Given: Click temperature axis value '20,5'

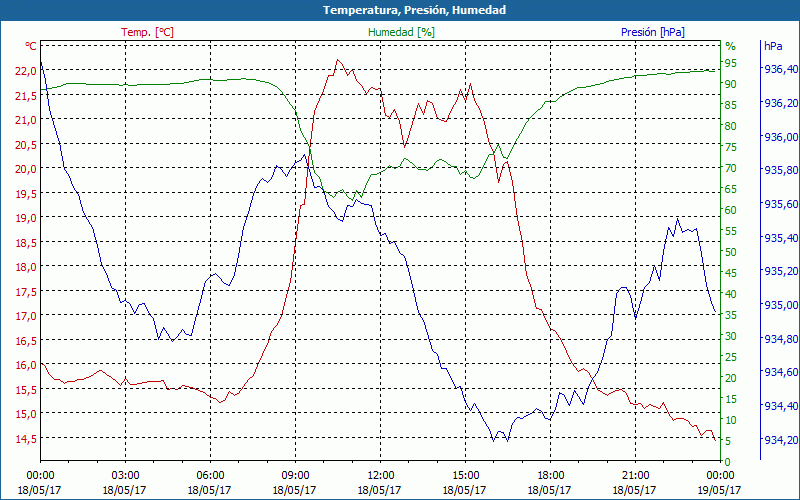Looking at the screenshot, I should (x=26, y=144).
